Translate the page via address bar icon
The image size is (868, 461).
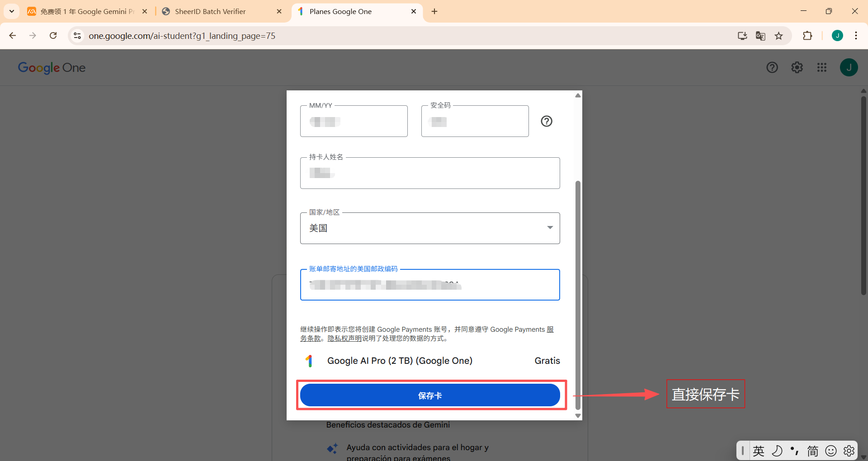(760, 36)
